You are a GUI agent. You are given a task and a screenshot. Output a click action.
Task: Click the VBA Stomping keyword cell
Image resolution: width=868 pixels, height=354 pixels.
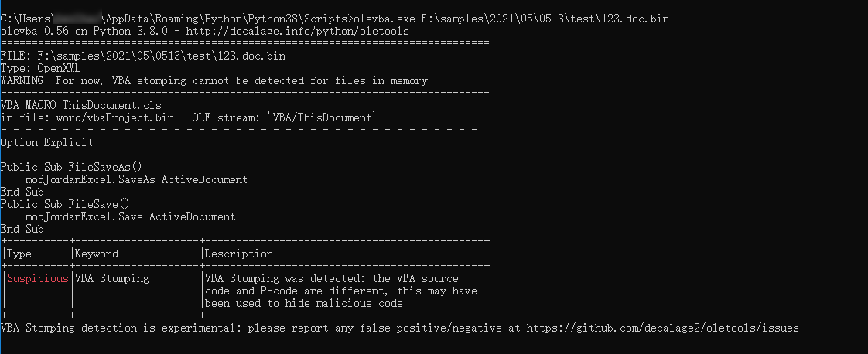coord(111,279)
